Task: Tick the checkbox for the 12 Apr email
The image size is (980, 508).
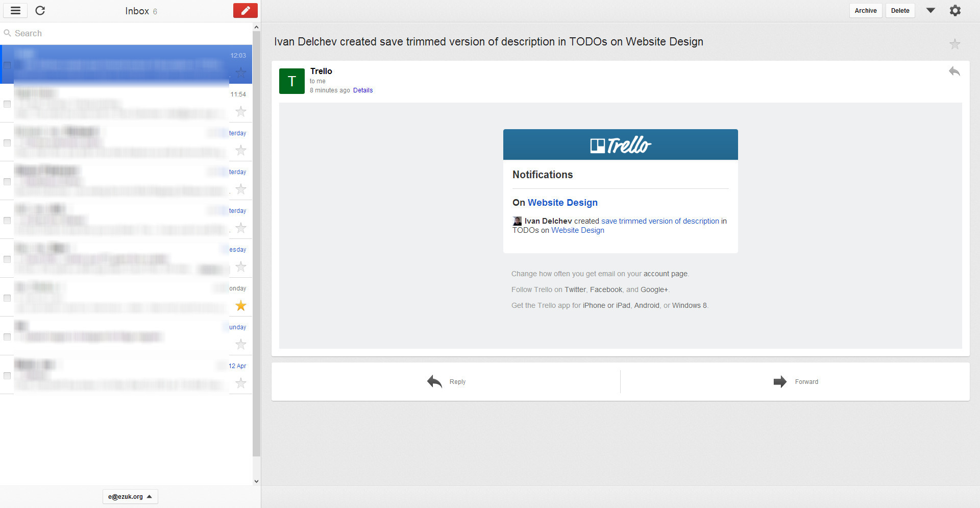Action: [7, 376]
